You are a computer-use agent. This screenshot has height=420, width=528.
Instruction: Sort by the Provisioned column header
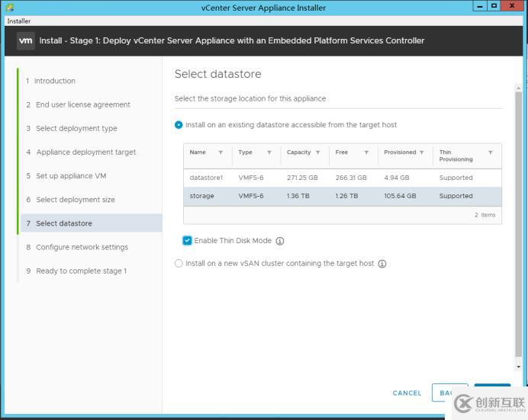pyautogui.click(x=400, y=152)
